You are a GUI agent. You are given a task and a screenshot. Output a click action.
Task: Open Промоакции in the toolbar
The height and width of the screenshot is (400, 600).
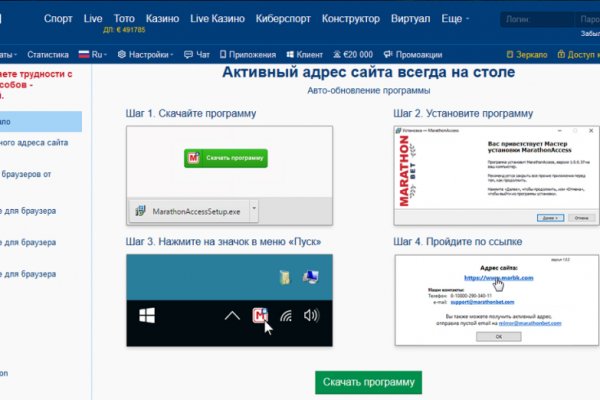tap(412, 55)
